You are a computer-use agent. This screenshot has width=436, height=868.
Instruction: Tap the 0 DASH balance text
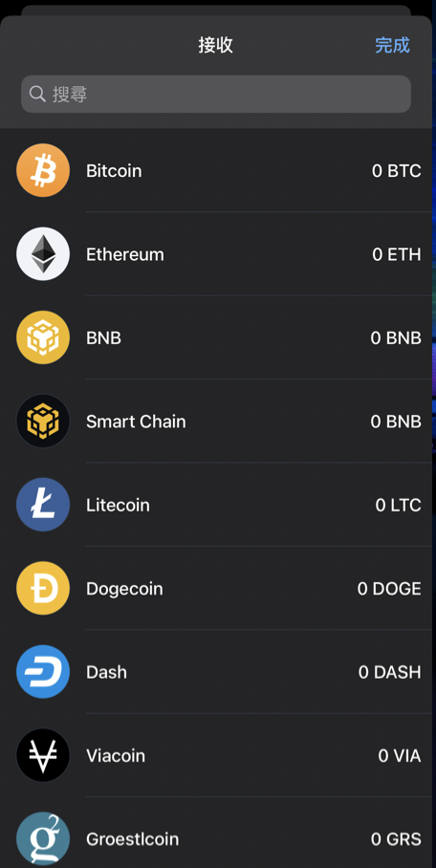click(390, 672)
